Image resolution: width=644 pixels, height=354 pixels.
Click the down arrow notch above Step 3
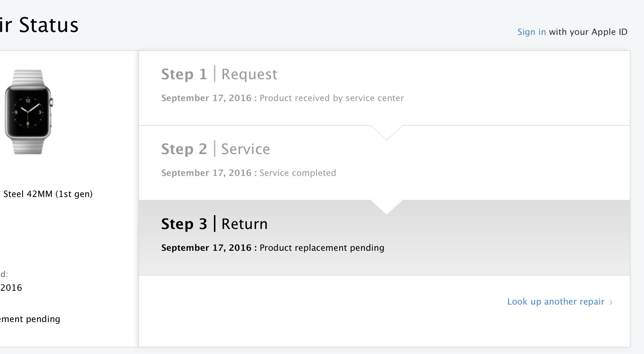pos(386,207)
